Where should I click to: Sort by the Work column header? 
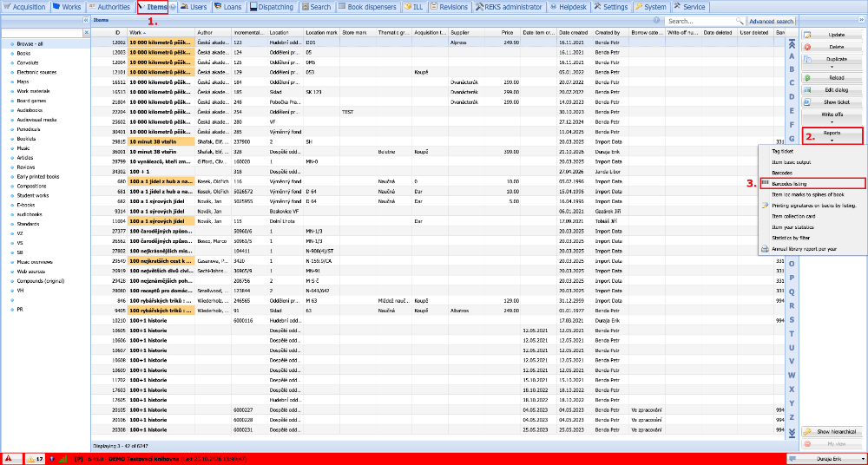[161, 33]
